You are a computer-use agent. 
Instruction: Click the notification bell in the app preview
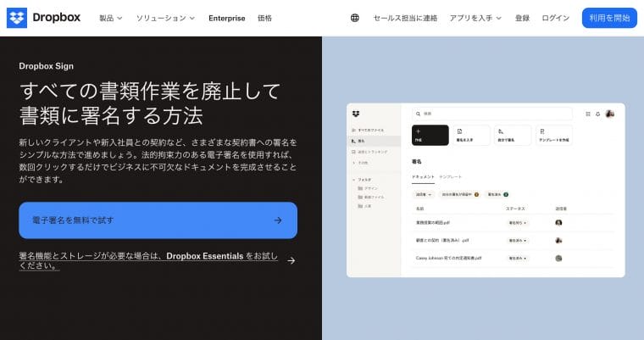coord(597,114)
